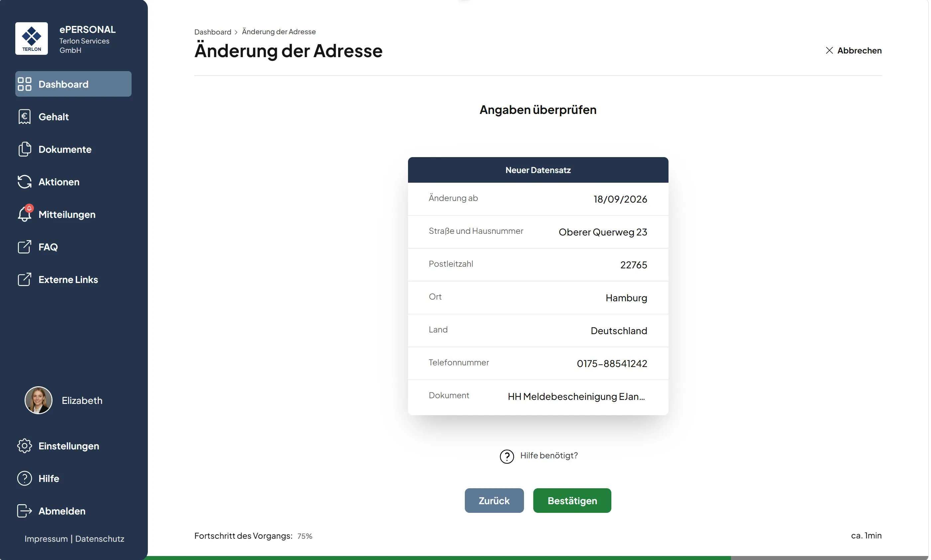Click the 75% progress value
931x560 pixels.
[305, 536]
